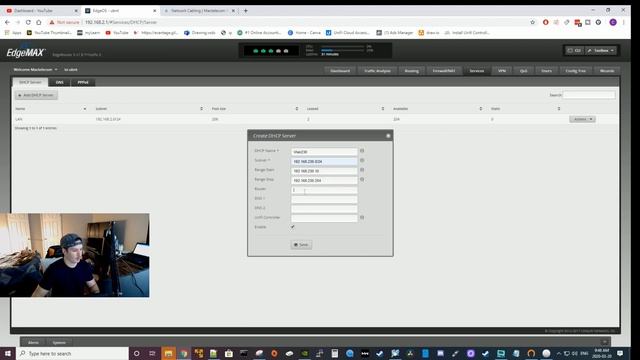Click the Router input field
The width and height of the screenshot is (640, 360).
tap(324, 190)
